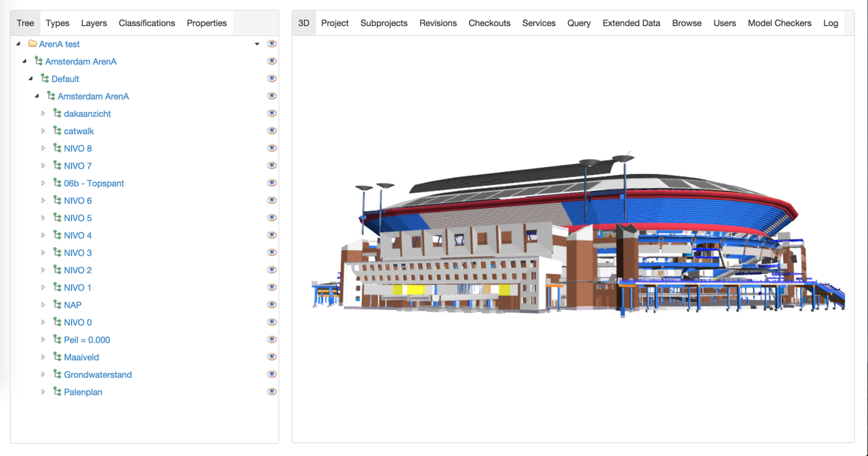Click the tree node icon beside NAP
The height and width of the screenshot is (456, 868).
click(x=57, y=304)
